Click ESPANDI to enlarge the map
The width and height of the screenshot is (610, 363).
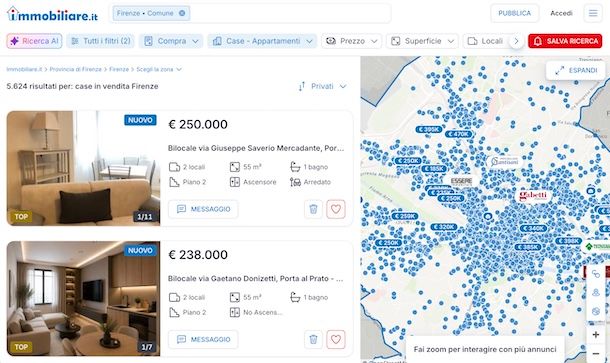coord(576,70)
